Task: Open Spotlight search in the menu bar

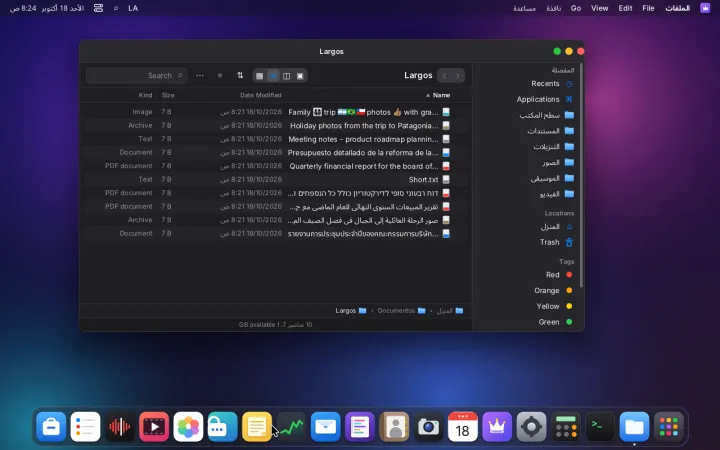Action: tap(116, 8)
